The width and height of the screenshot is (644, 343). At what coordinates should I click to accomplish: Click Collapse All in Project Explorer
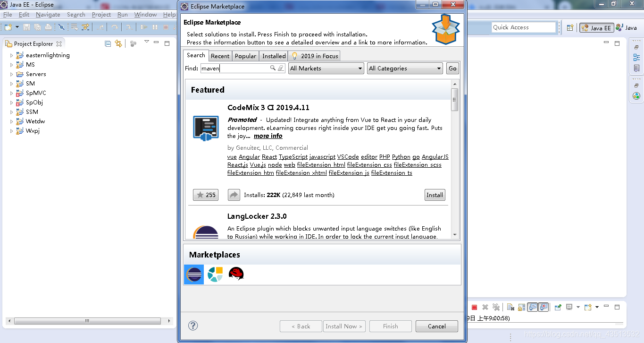click(x=108, y=43)
